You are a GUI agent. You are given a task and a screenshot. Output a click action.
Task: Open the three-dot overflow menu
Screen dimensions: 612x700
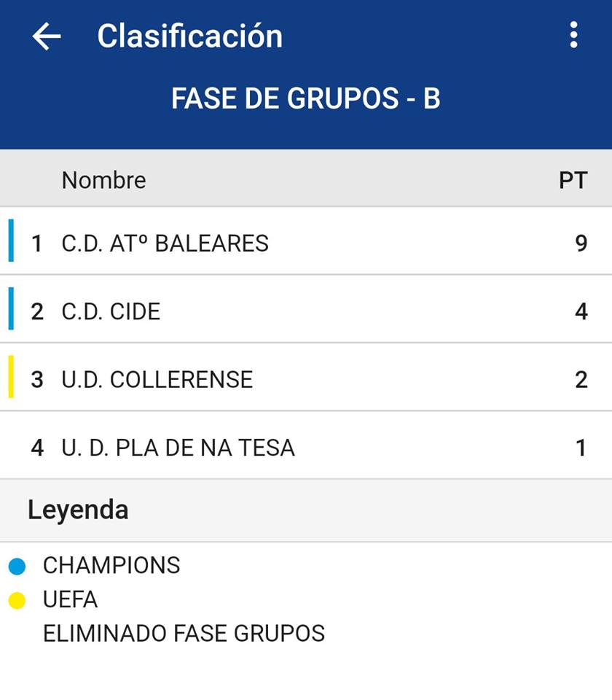click(574, 35)
